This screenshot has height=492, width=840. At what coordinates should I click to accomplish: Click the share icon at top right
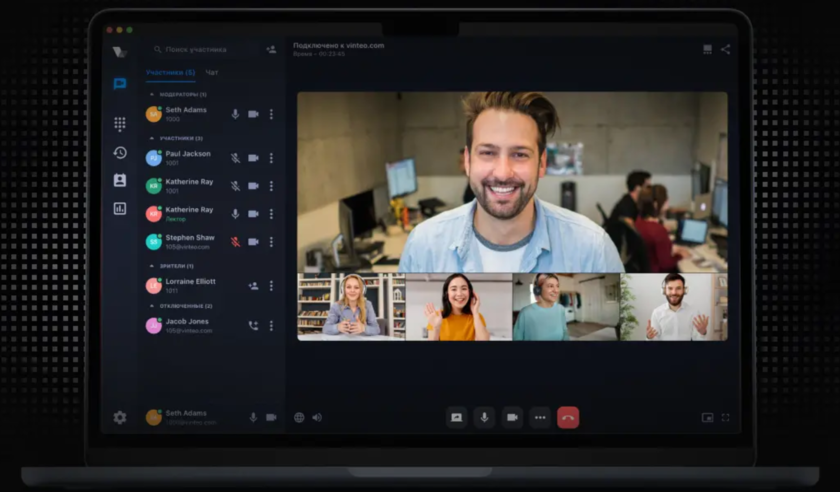click(x=725, y=49)
